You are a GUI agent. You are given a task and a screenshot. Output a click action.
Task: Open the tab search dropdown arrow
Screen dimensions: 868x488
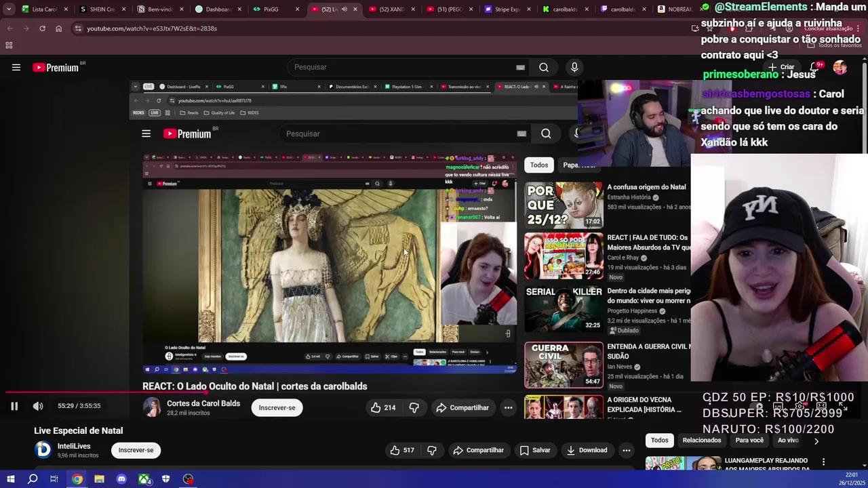[x=9, y=9]
